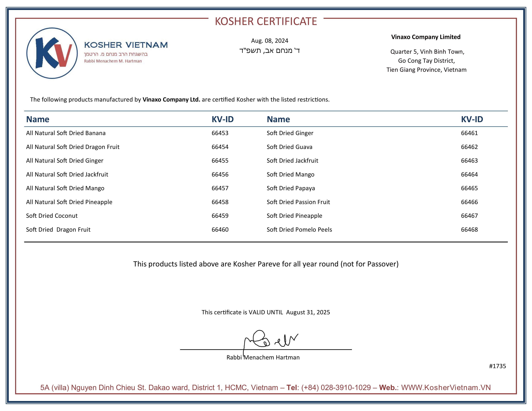532x411 pixels.
Task: Click the Kosher Pareve statement sentence
Action: click(266, 264)
